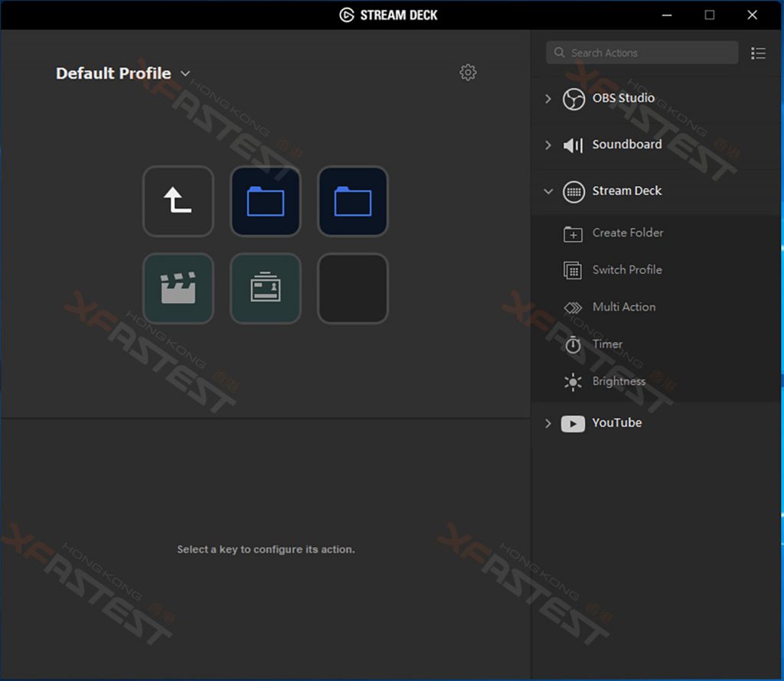Click the Create Folder plus icon
Viewport: 784px width, 681px height.
tap(573, 234)
